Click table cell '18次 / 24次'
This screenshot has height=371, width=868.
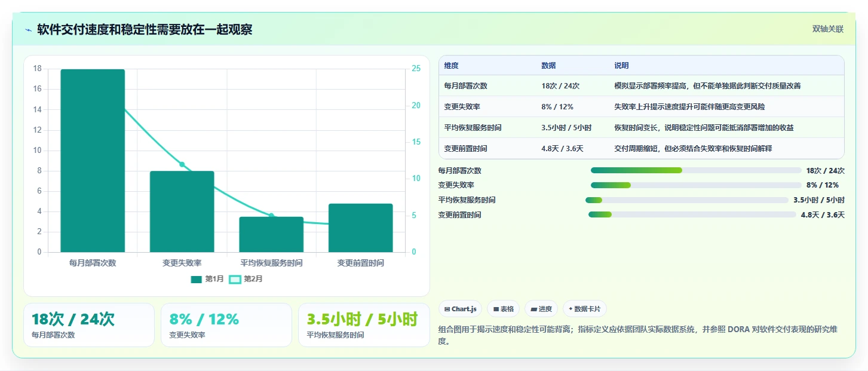[560, 86]
